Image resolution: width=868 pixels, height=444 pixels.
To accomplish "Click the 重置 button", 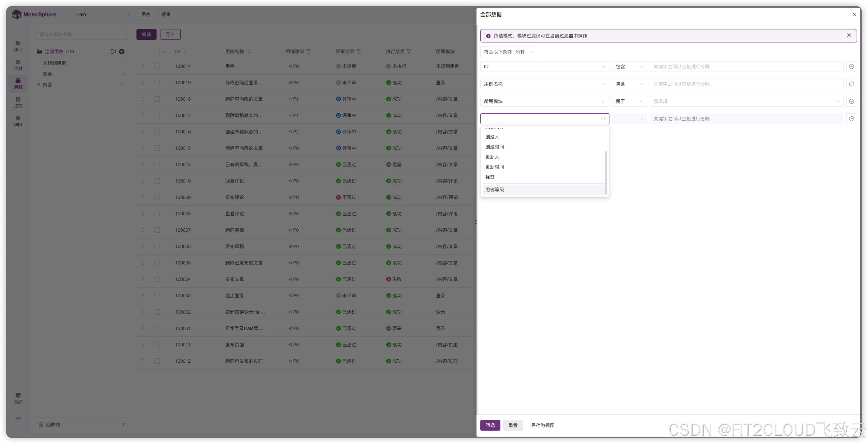I will pyautogui.click(x=513, y=425).
